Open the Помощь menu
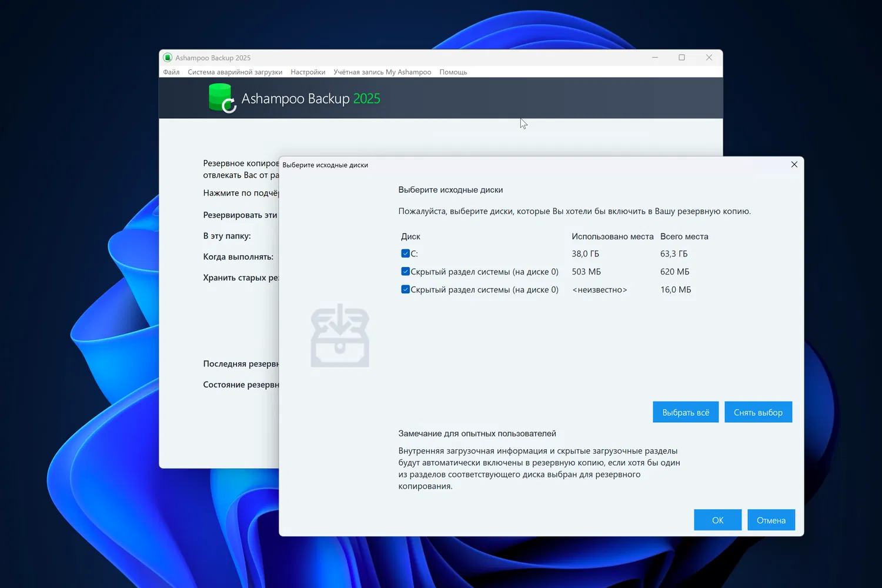The image size is (882, 588). 453,72
